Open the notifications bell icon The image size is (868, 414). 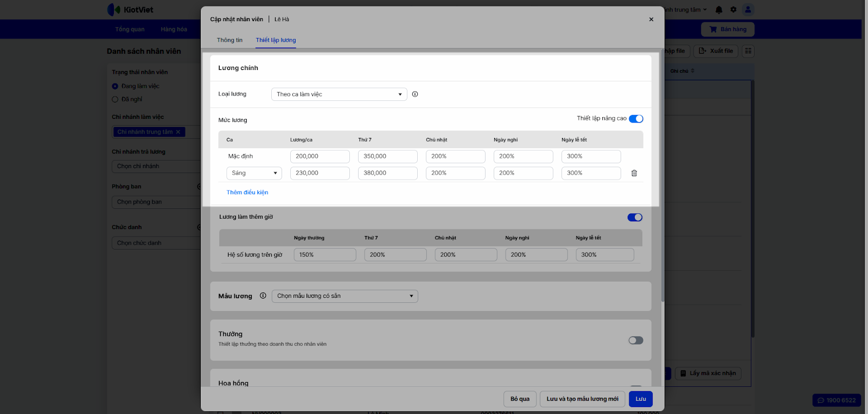pyautogui.click(x=719, y=10)
